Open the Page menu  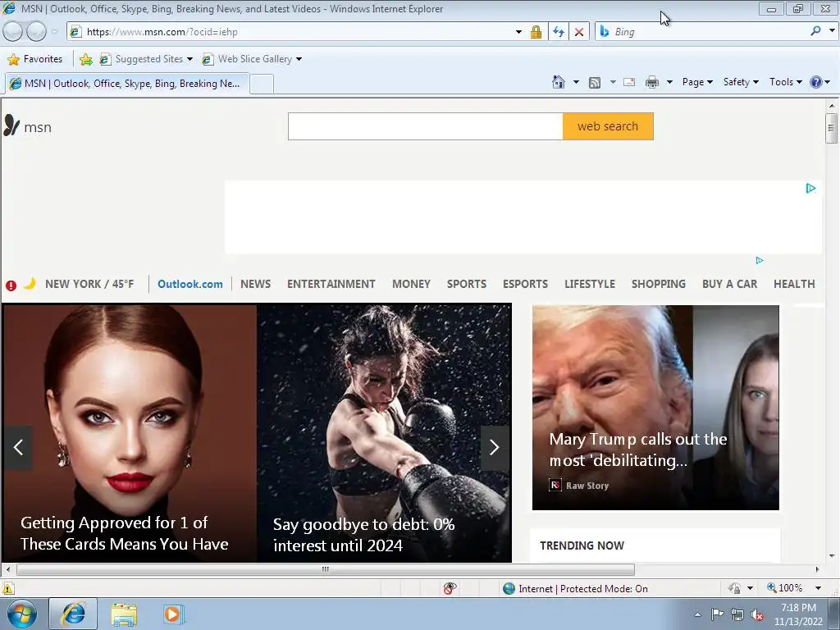tap(697, 82)
